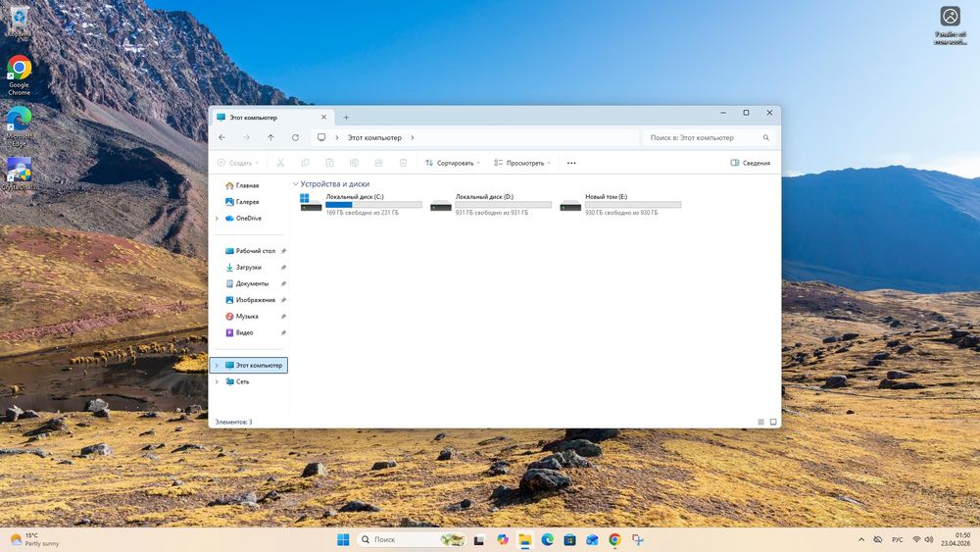Open Microsoft Store from the taskbar
Viewport: 980px width, 552px height.
pos(569,539)
